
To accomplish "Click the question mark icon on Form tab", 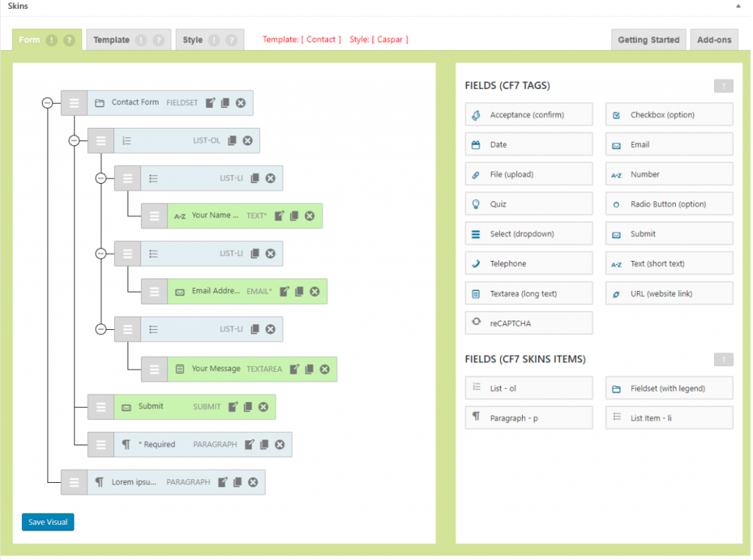I will click(69, 40).
